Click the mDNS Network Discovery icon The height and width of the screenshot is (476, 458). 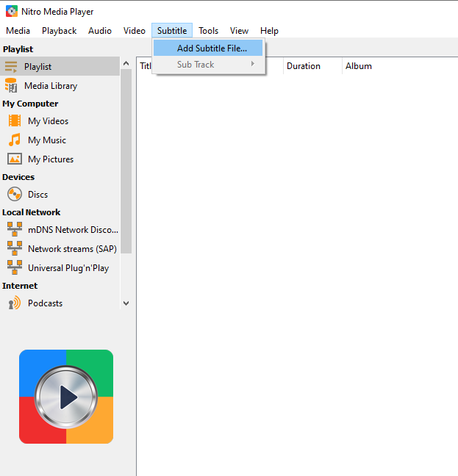pos(15,229)
